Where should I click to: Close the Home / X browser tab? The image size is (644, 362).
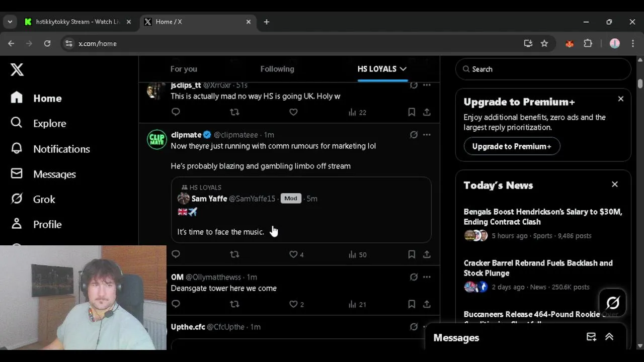249,22
